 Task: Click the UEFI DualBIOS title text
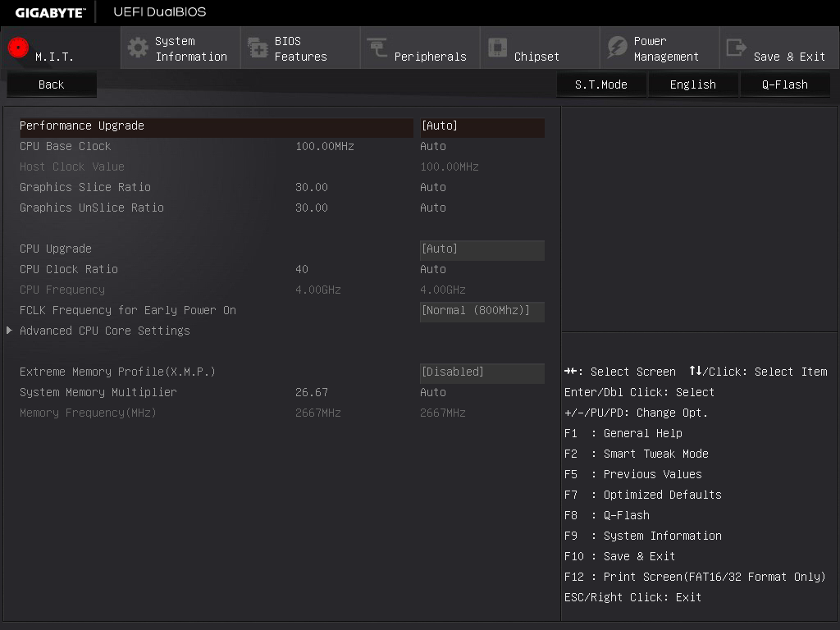[160, 11]
